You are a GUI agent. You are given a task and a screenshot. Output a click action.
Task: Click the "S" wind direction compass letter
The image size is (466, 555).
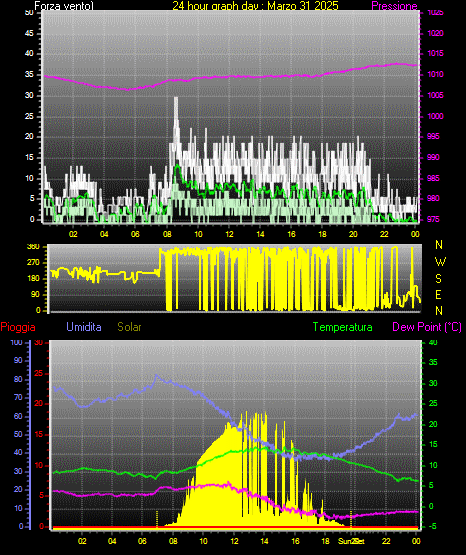pos(438,279)
